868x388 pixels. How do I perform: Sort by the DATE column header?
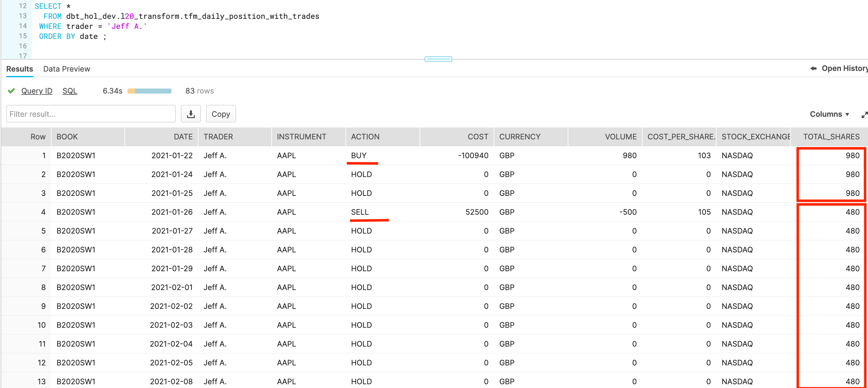click(183, 137)
